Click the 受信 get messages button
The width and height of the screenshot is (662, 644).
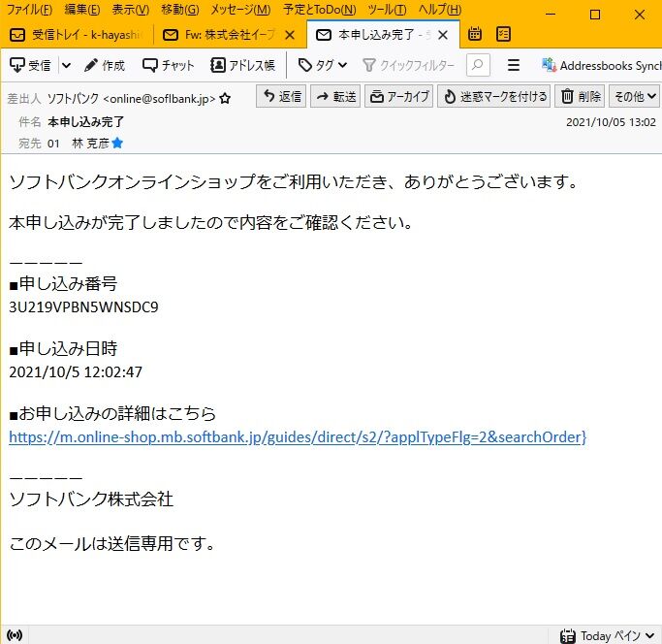pyautogui.click(x=30, y=66)
